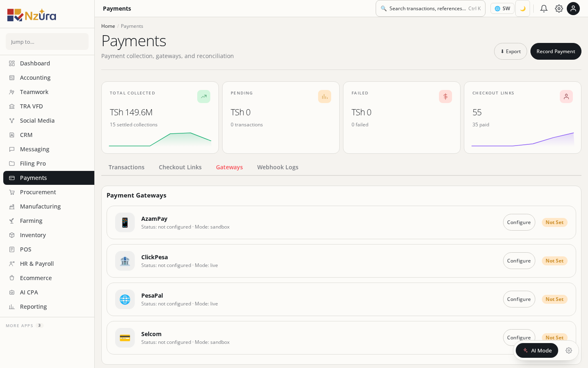Click Payments card icon in sidebar
This screenshot has width=588, height=368.
click(12, 178)
